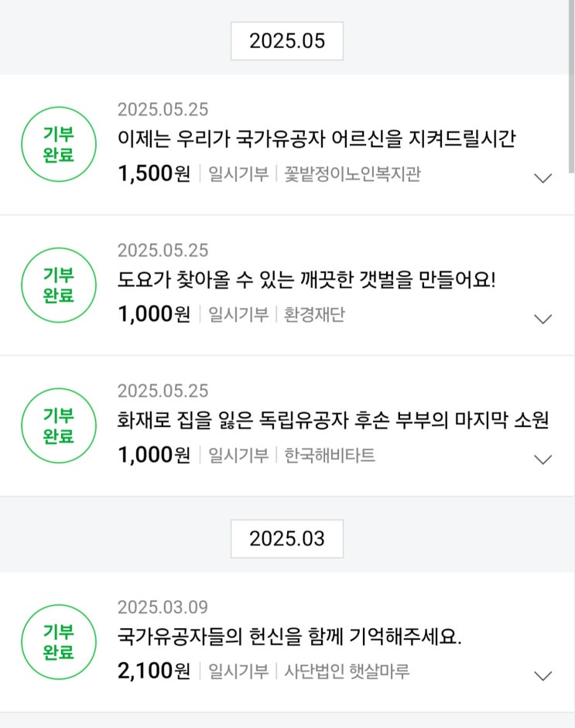
Task: Click the 사단법인 햇살마루 organization name
Action: tap(347, 672)
